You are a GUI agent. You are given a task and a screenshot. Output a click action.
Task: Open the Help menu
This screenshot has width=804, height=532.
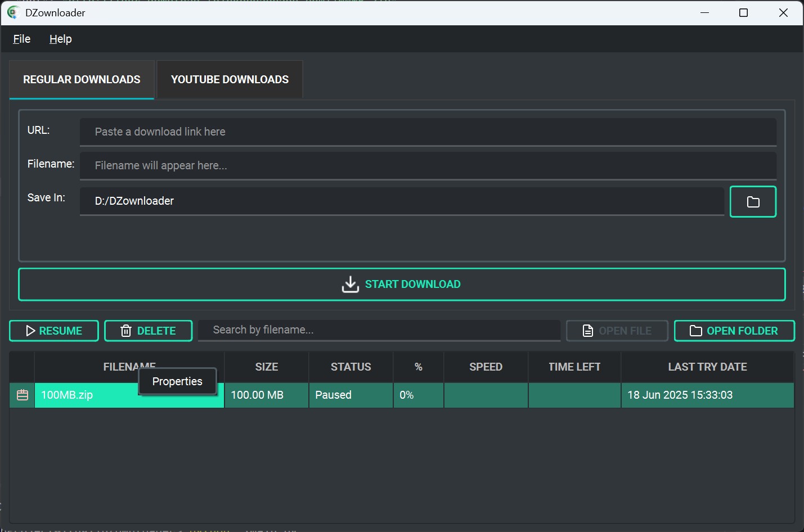pyautogui.click(x=60, y=39)
